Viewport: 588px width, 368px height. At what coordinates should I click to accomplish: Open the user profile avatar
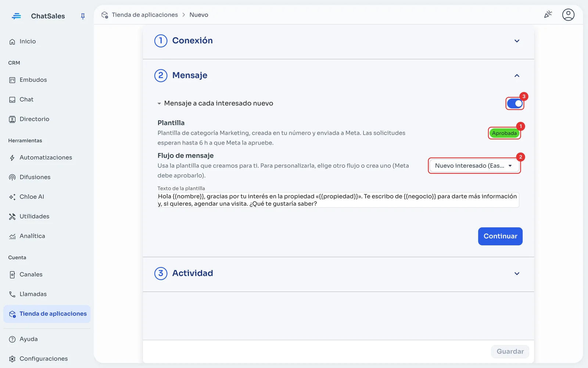(x=568, y=15)
